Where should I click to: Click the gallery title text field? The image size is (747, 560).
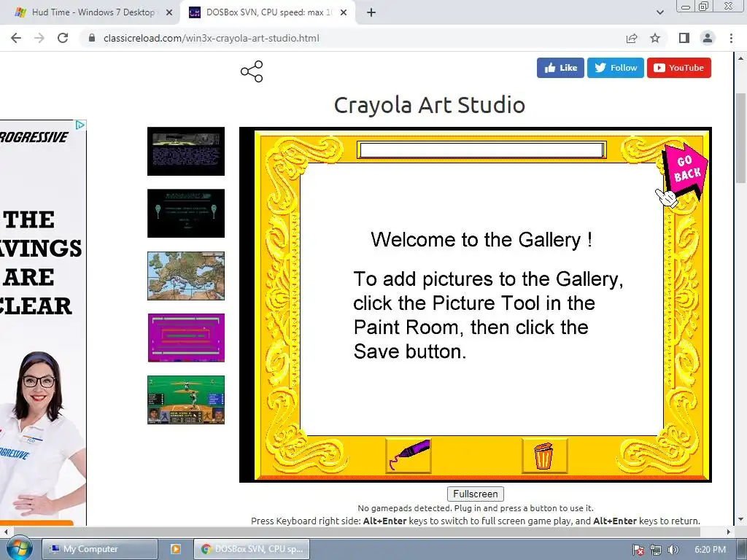pos(481,150)
